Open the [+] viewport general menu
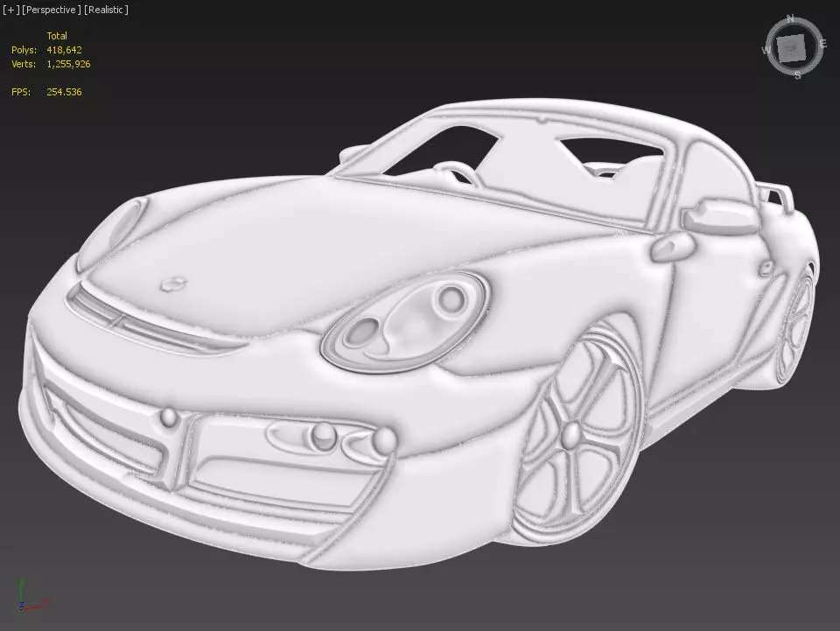840x631 pixels. pyautogui.click(x=10, y=10)
